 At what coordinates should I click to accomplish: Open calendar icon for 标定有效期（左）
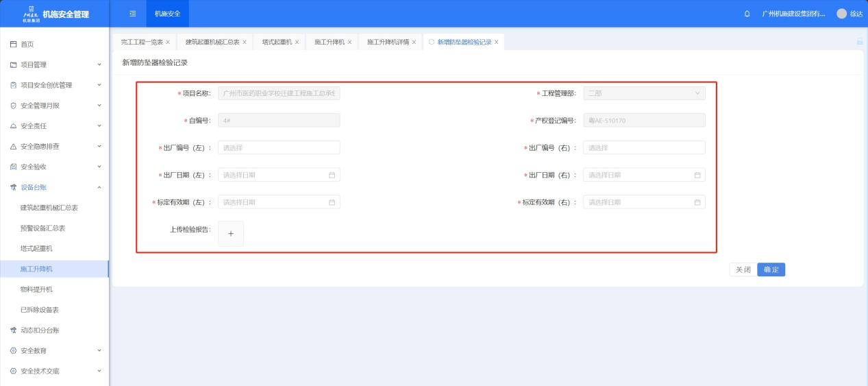click(332, 202)
